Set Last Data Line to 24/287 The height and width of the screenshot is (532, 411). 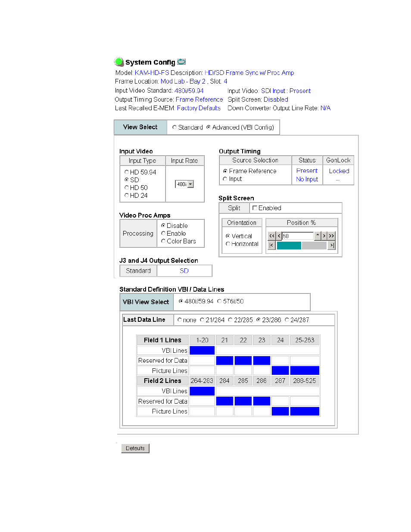tap(287, 320)
